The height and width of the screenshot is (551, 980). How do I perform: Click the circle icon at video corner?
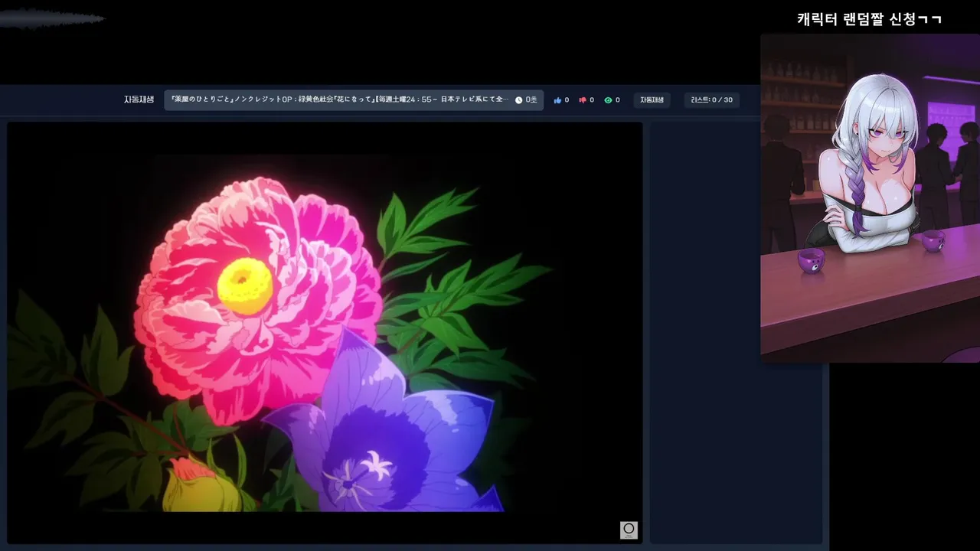click(x=629, y=530)
